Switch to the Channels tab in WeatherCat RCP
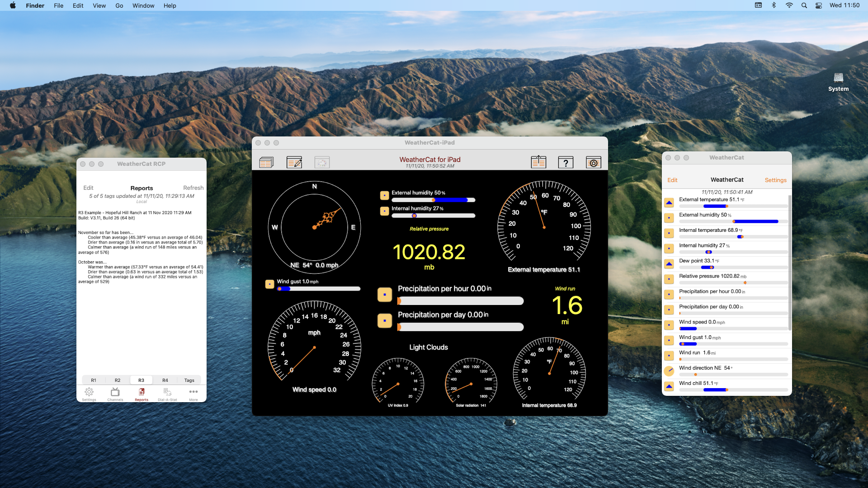Image resolution: width=868 pixels, height=488 pixels. pyautogui.click(x=115, y=394)
